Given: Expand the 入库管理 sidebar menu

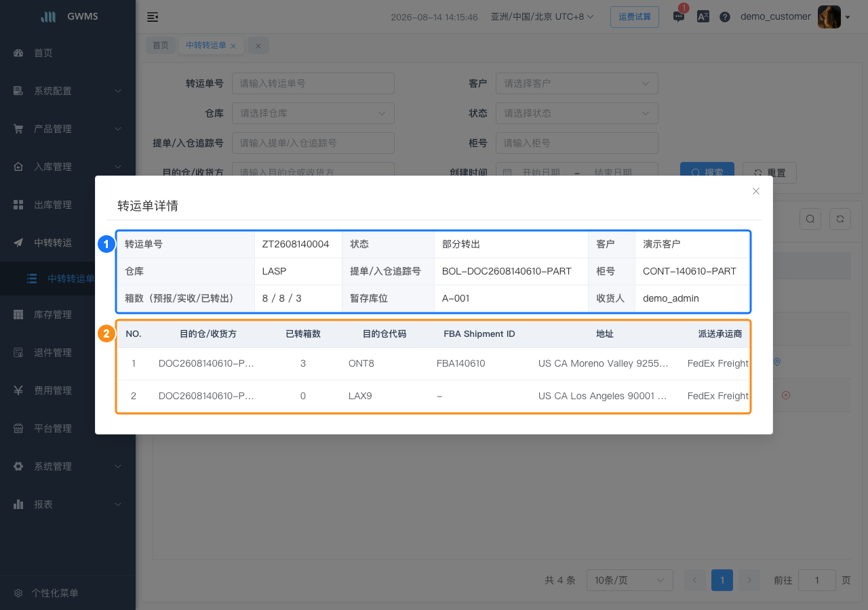Looking at the screenshot, I should click(x=68, y=167).
